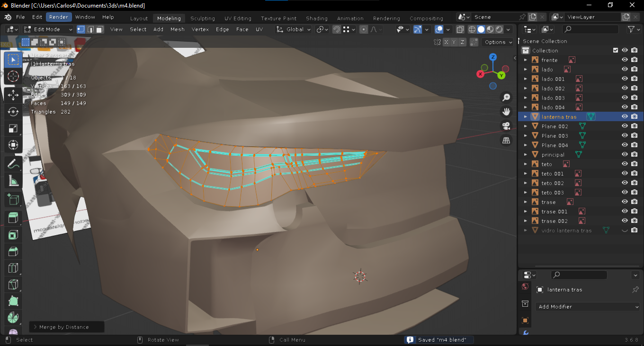Switch to edge select mode
Image resolution: width=644 pixels, height=346 pixels.
90,29
